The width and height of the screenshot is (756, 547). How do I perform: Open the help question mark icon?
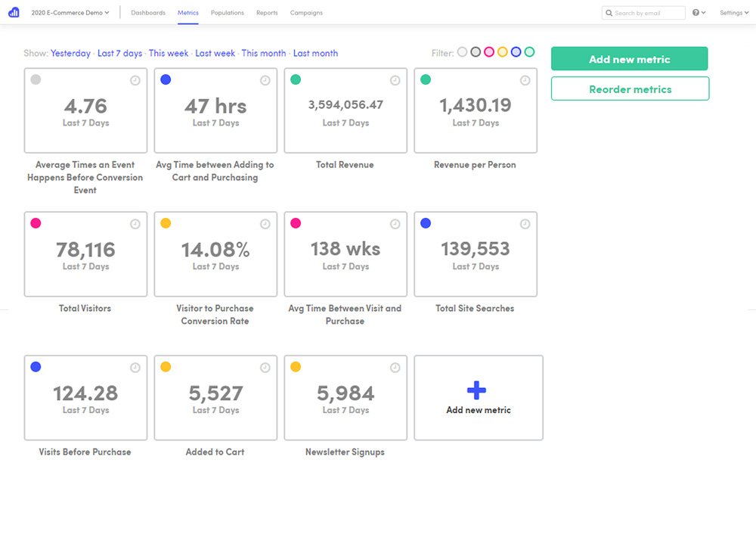tap(696, 12)
